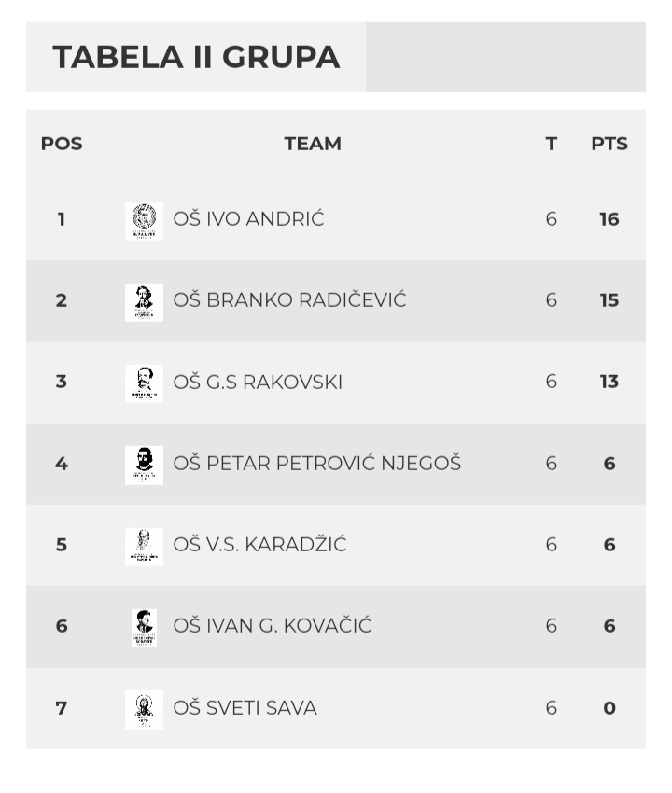This screenshot has width=672, height=793.
Task: Sort by the PTS column header
Action: coord(609,144)
